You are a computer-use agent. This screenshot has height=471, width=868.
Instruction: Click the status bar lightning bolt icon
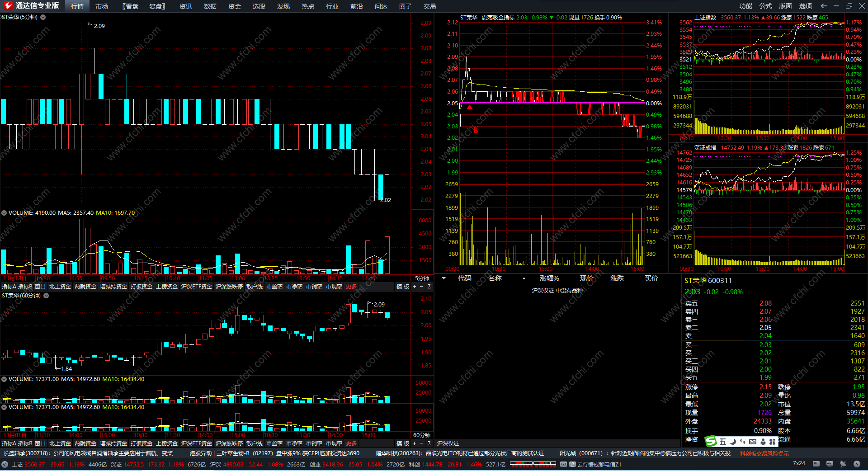857,464
